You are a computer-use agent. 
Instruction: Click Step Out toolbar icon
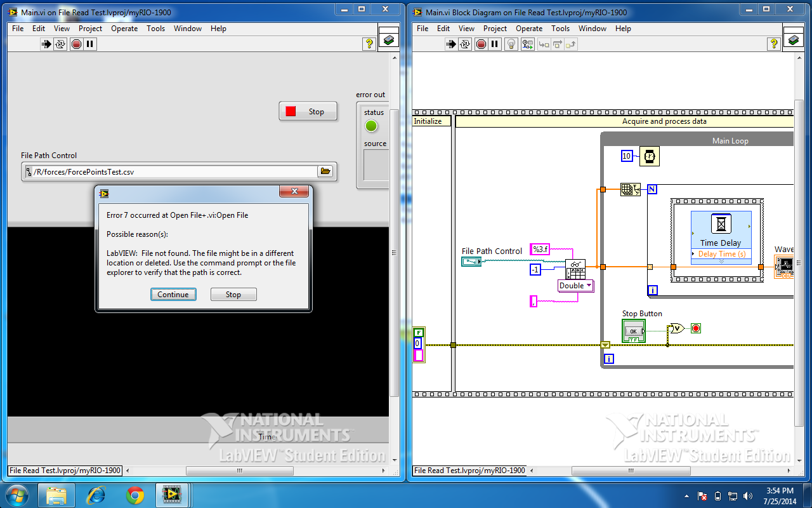[x=571, y=44]
